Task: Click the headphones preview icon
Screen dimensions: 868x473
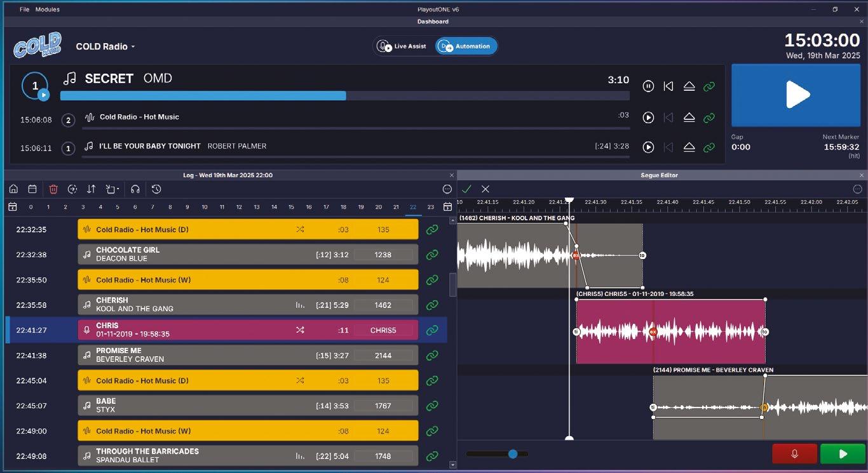Action: pos(135,189)
